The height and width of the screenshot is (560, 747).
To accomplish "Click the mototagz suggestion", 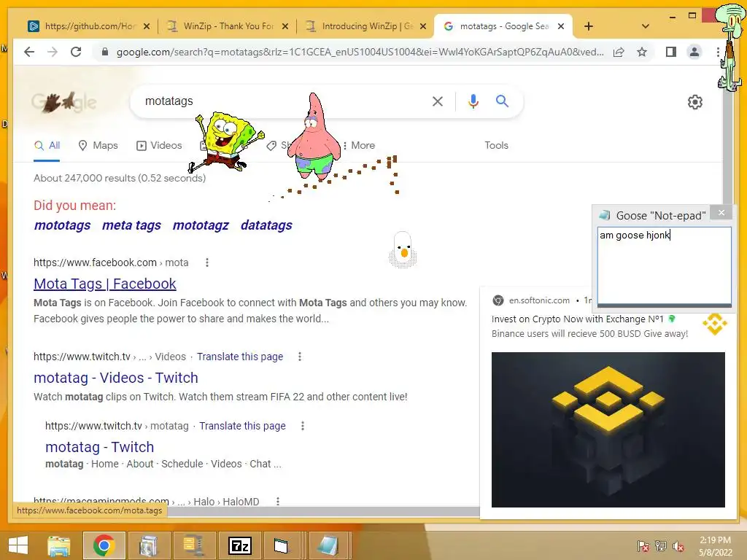I will [x=201, y=225].
